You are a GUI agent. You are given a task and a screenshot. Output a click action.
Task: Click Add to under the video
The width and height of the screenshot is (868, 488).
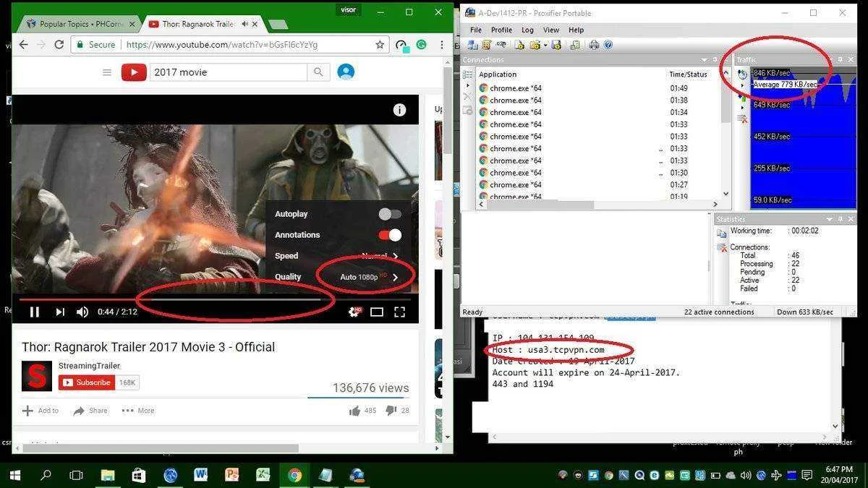pos(41,411)
